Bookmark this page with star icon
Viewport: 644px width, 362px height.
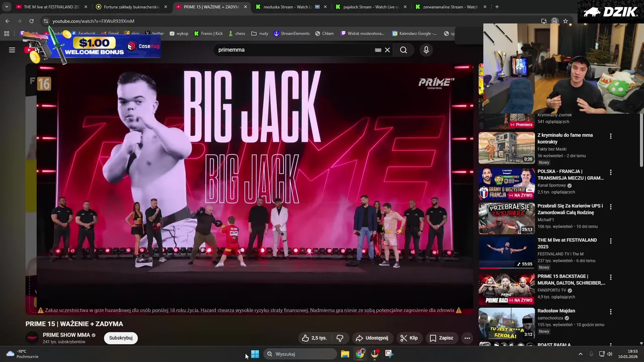(x=566, y=21)
